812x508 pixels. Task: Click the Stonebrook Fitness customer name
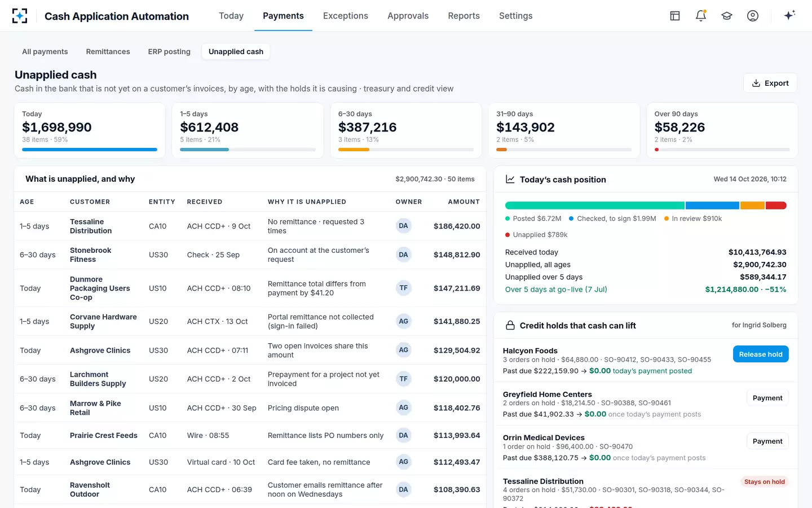[x=90, y=255]
